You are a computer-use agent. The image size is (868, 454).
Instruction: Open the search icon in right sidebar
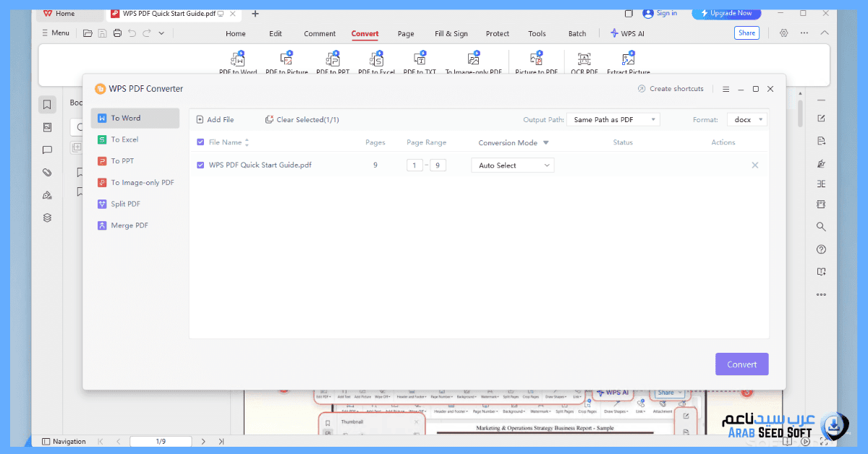tap(820, 226)
